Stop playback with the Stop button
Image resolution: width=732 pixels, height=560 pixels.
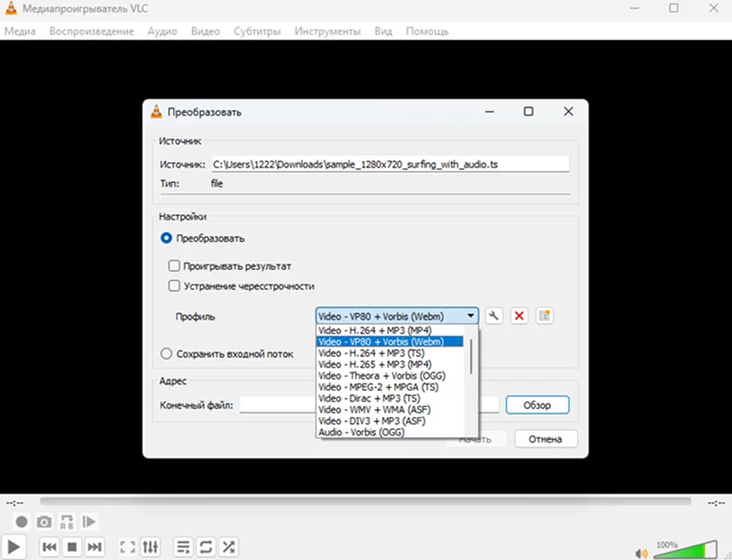click(x=72, y=546)
